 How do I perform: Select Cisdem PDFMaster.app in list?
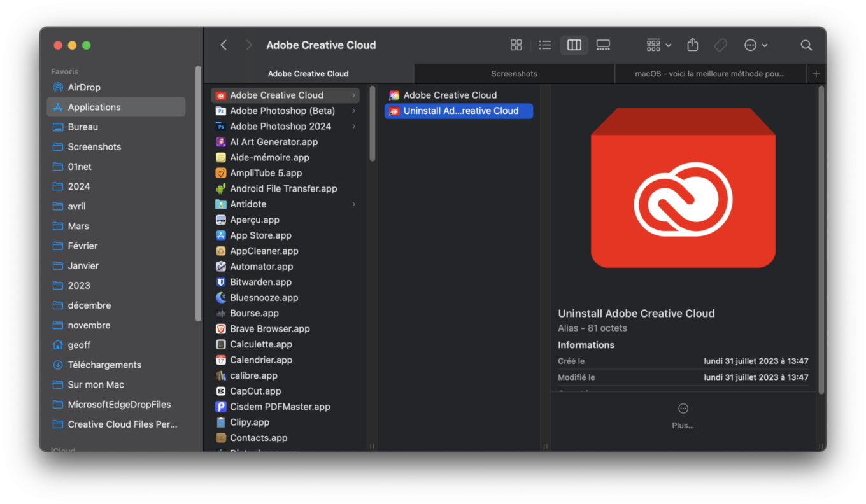click(x=285, y=407)
